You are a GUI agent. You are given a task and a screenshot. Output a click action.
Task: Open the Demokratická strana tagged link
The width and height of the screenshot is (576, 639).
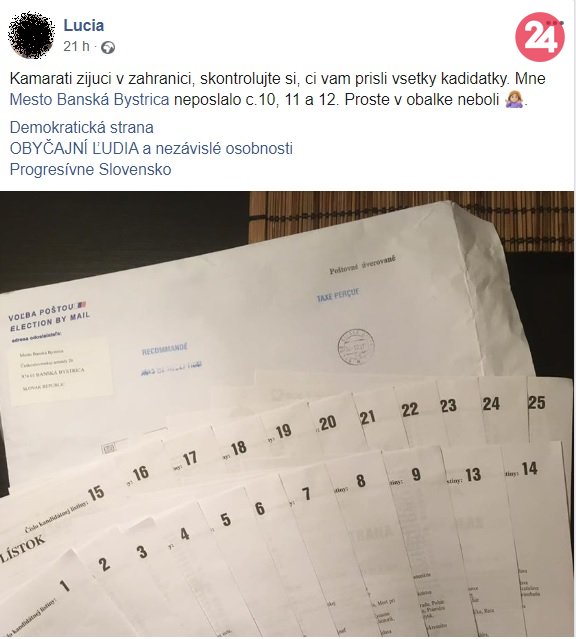[82, 128]
